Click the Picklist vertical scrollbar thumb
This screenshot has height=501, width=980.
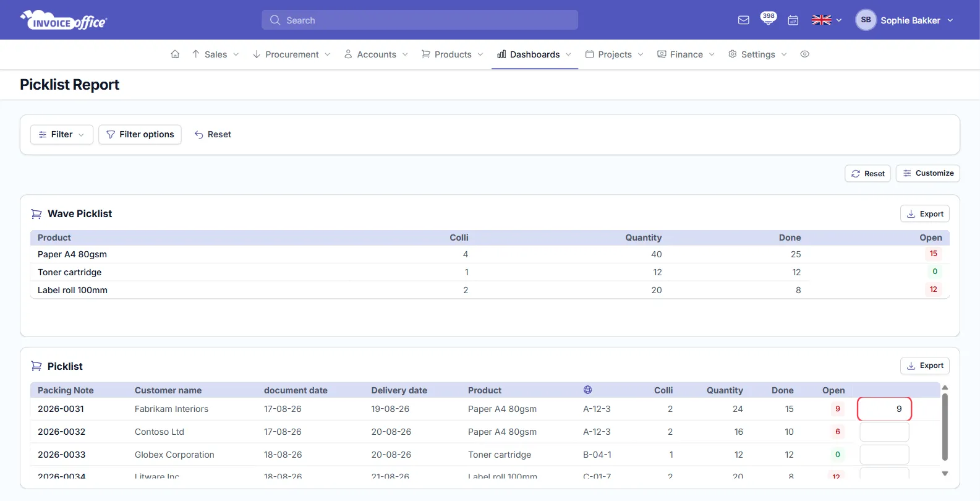pos(945,427)
